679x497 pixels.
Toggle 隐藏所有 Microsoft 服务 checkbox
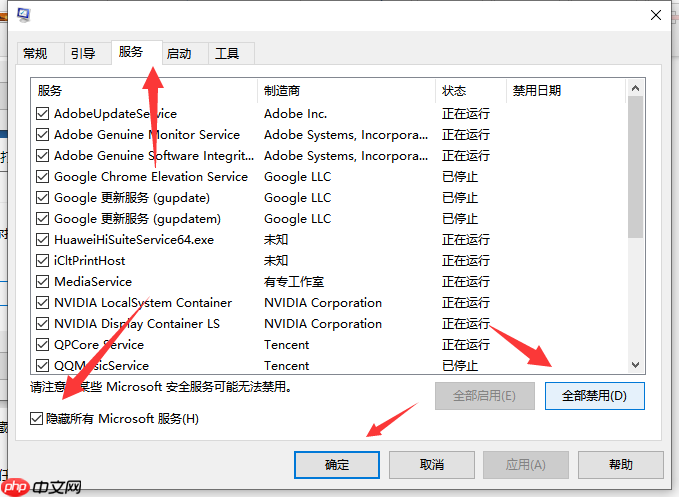click(36, 419)
